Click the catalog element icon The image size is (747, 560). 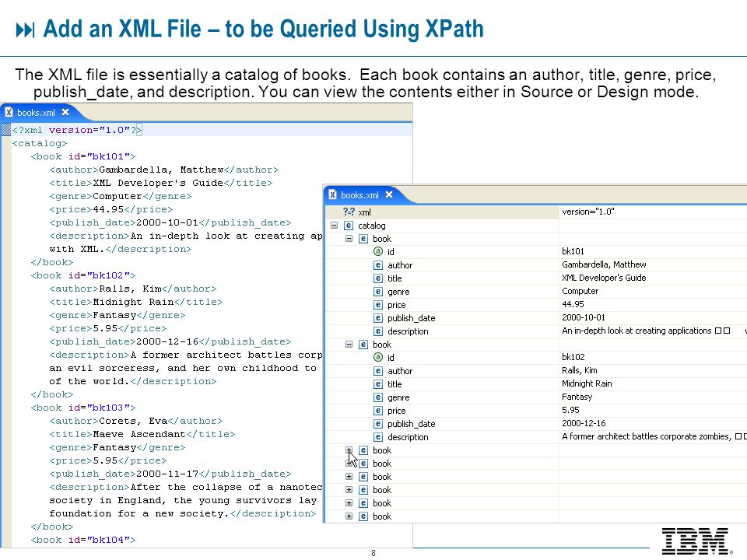(x=349, y=226)
